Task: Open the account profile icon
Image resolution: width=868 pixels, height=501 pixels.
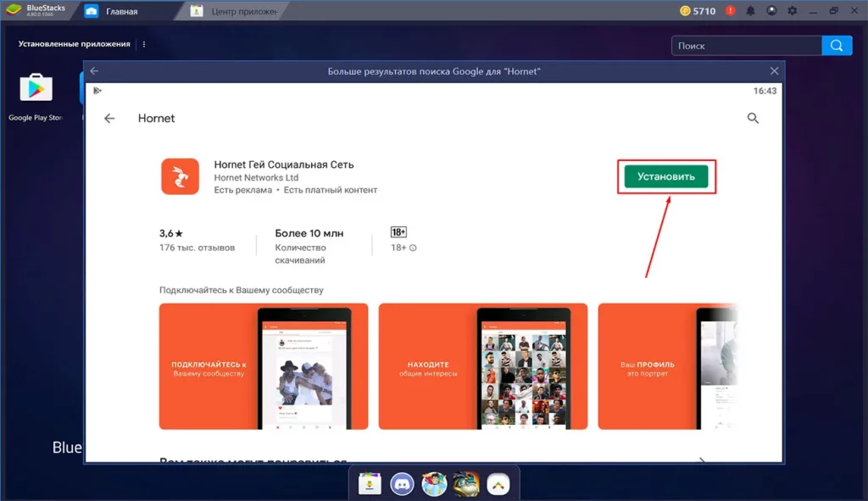Action: click(x=771, y=10)
